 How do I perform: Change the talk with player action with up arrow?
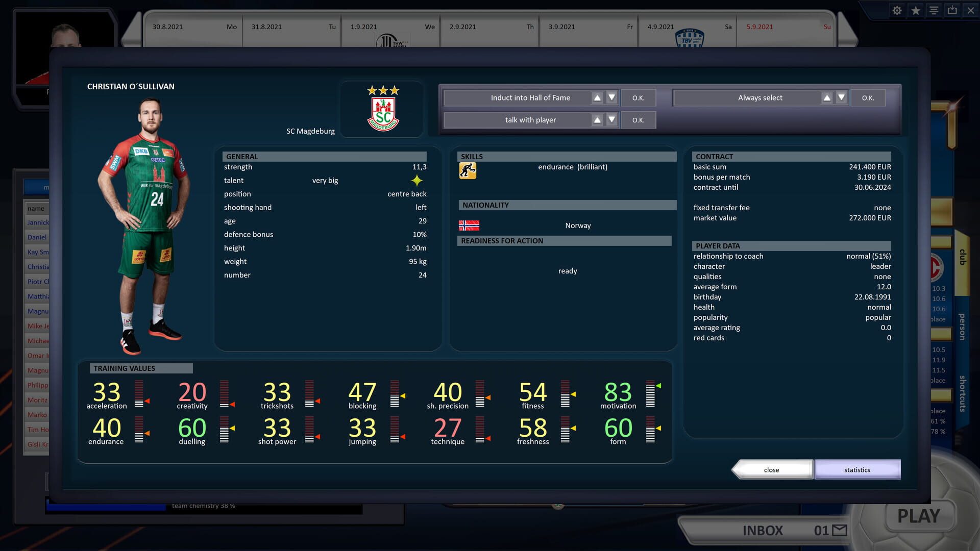[x=598, y=119]
